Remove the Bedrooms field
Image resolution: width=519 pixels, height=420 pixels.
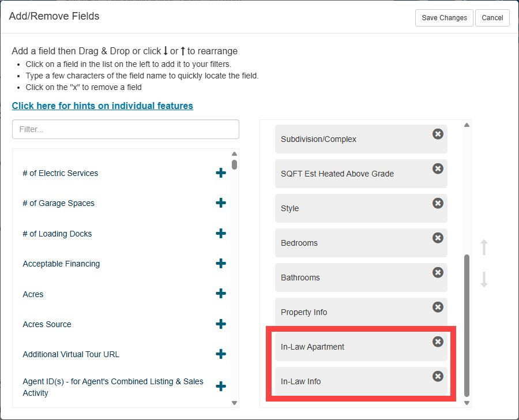(438, 238)
